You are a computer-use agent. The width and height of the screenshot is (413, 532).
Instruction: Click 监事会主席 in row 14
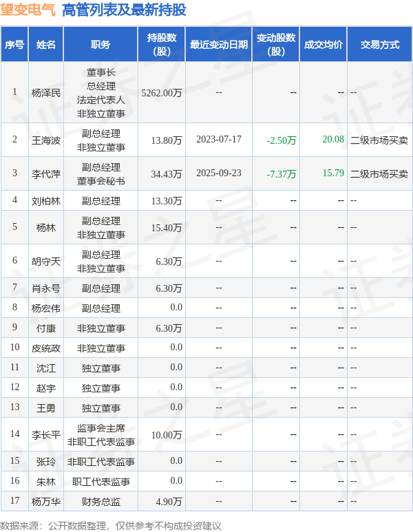click(x=100, y=428)
